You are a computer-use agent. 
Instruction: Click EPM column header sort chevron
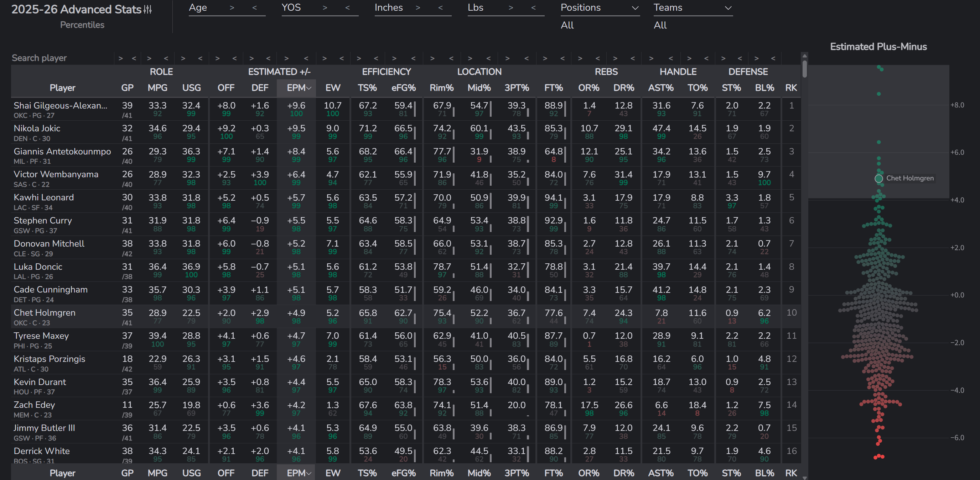[309, 88]
